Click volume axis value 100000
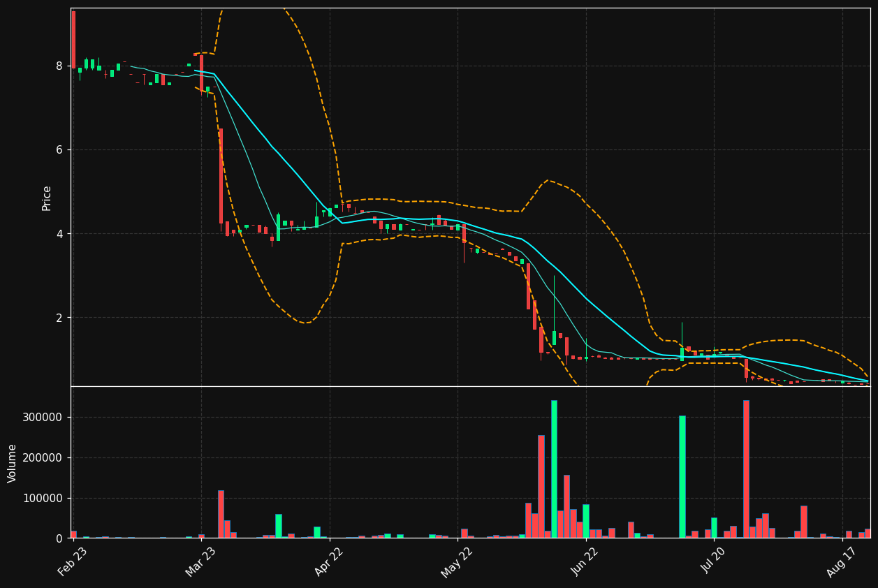This screenshot has height=588, width=878. [43, 499]
